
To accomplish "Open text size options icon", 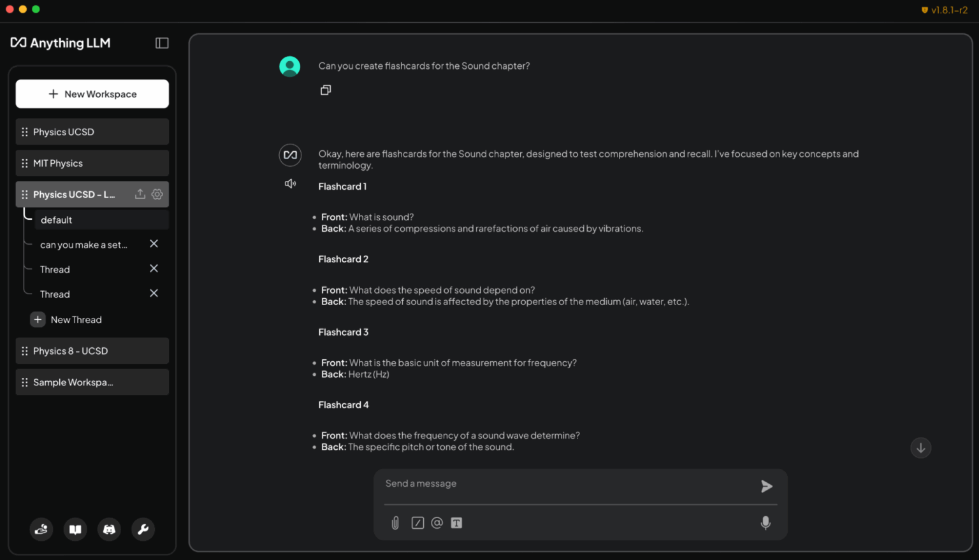I will tap(456, 523).
